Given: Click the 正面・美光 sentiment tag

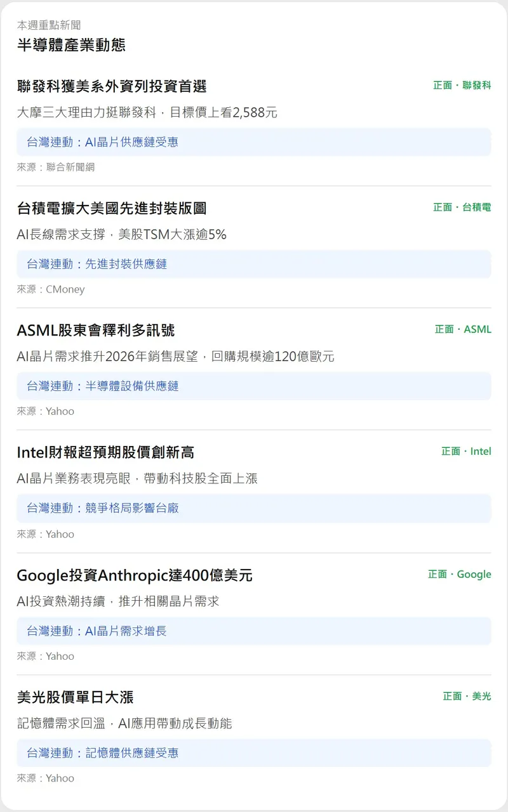Looking at the screenshot, I should [467, 696].
